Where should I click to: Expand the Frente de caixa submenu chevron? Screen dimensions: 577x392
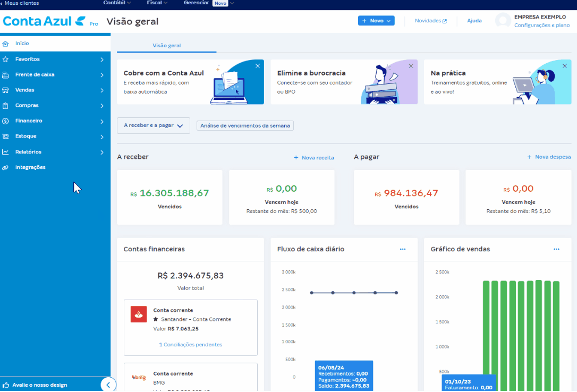coord(102,75)
